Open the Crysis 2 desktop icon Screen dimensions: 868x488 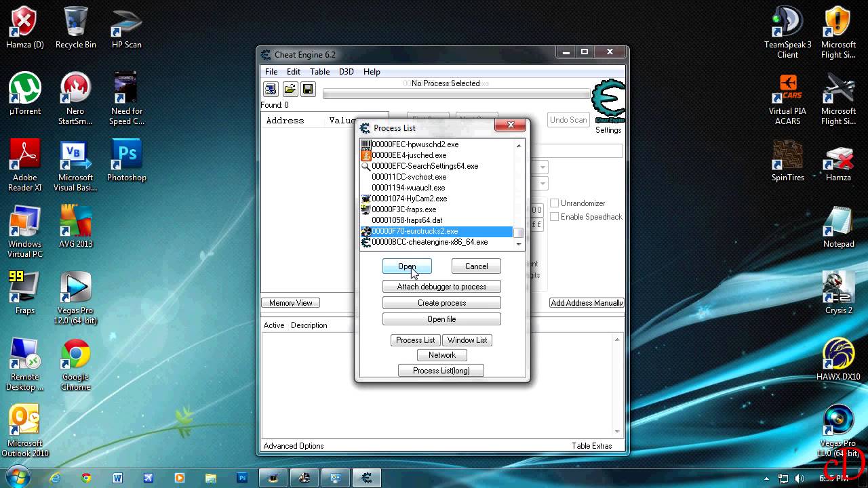pos(839,293)
